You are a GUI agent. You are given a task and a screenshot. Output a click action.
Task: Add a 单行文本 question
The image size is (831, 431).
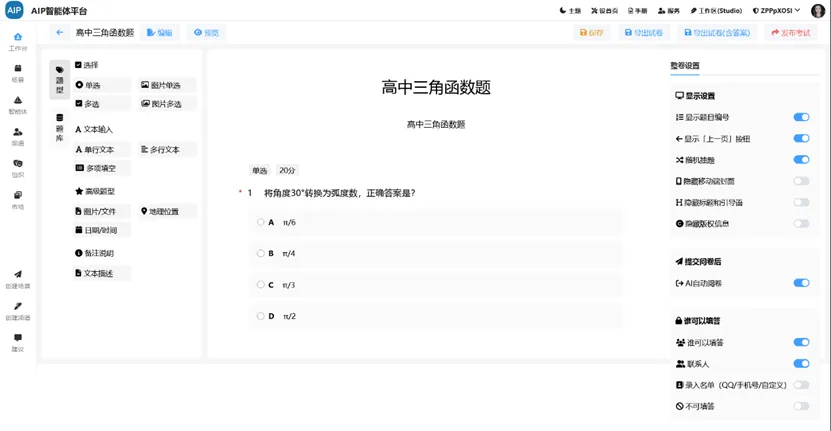coord(102,149)
